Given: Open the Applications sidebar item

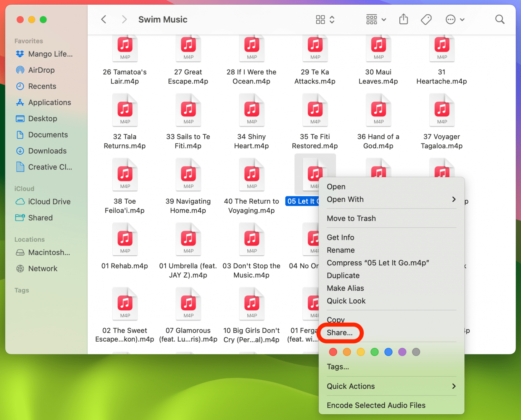Looking at the screenshot, I should click(x=49, y=102).
